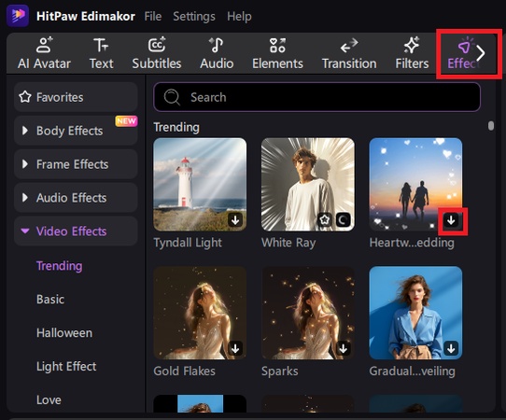Open the Settings menu
Screen dimensions: 506x420
(194, 16)
